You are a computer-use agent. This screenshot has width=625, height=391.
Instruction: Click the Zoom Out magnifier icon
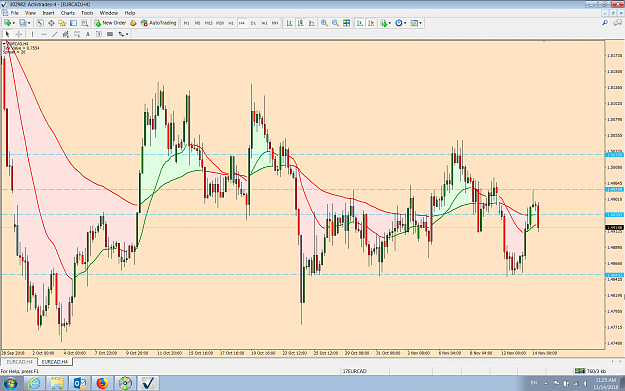tap(336, 23)
